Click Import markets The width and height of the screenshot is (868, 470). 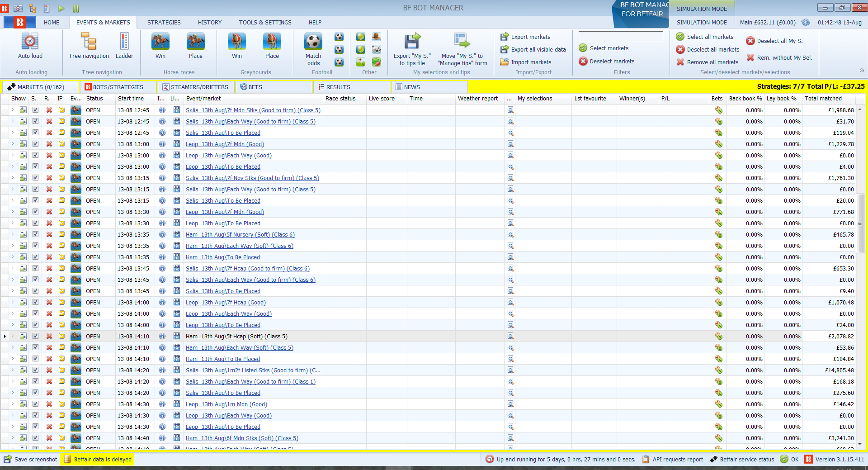click(526, 62)
